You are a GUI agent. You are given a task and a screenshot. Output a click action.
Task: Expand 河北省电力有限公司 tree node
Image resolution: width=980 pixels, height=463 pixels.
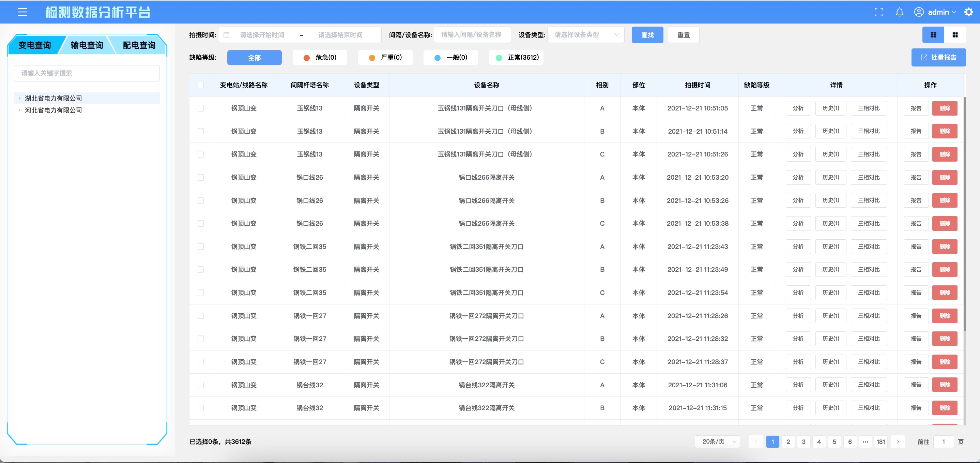(19, 110)
